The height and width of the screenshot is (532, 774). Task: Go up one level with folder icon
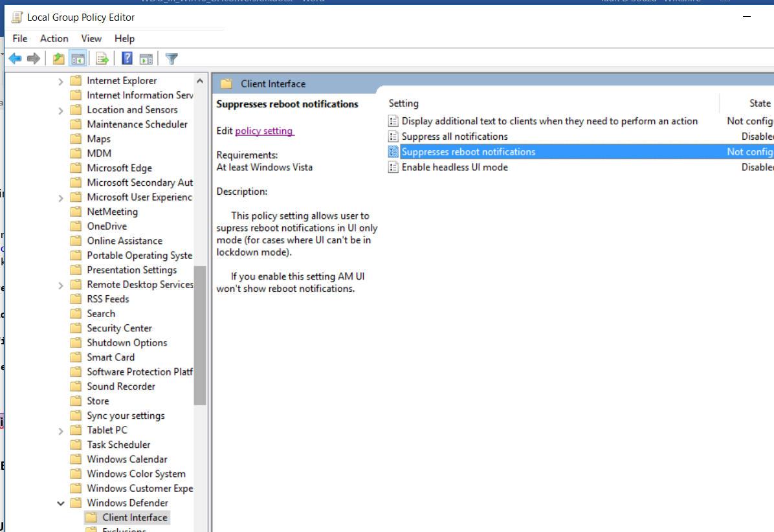(x=59, y=59)
